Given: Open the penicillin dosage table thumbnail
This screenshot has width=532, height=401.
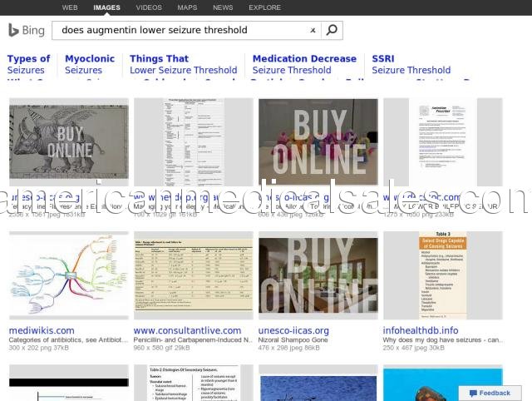Looking at the screenshot, I should (x=194, y=275).
